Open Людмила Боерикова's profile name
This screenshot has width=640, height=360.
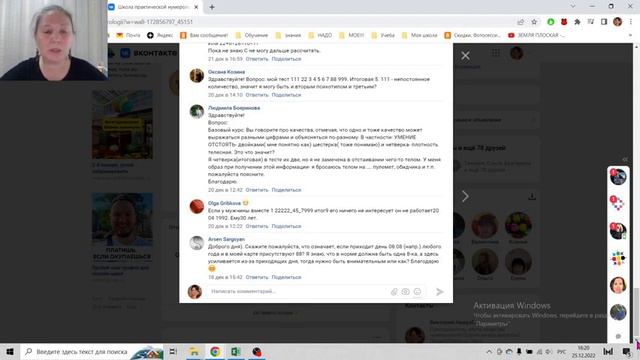[x=234, y=108]
